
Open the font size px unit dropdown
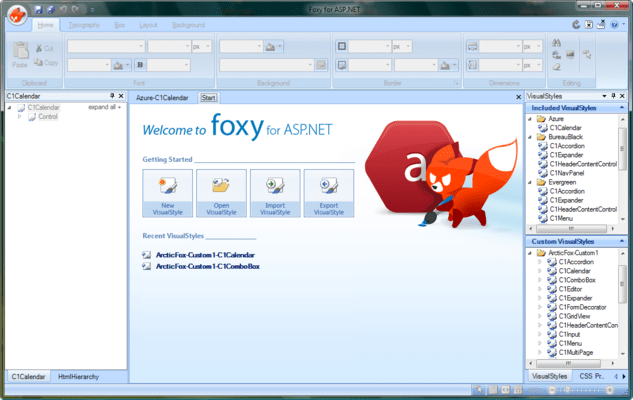coord(201,47)
